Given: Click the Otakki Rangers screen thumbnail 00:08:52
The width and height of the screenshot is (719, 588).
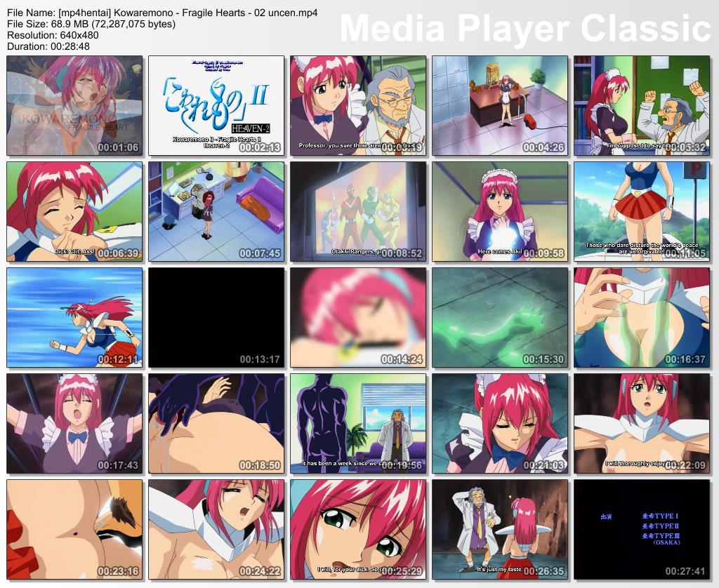Looking at the screenshot, I should point(357,211).
